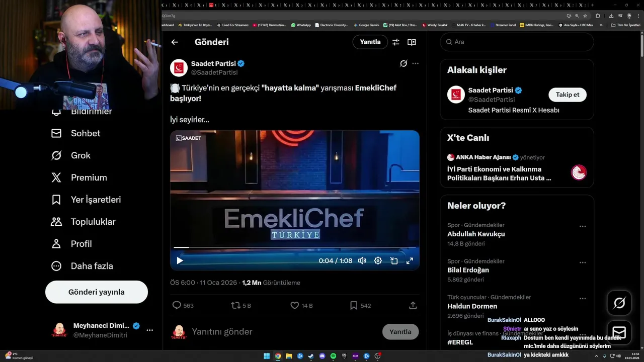Bookmark this page with the star icon

coord(585,16)
